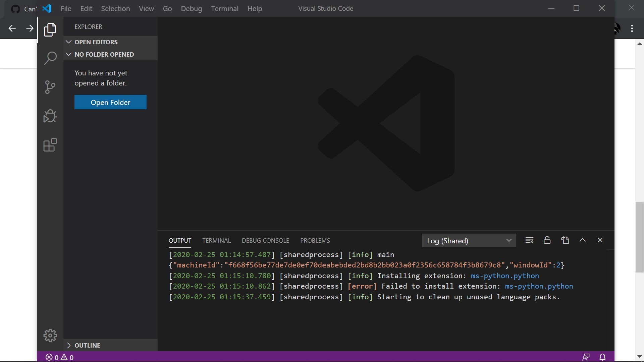
Task: Click the Open Folder button
Action: pyautogui.click(x=110, y=102)
